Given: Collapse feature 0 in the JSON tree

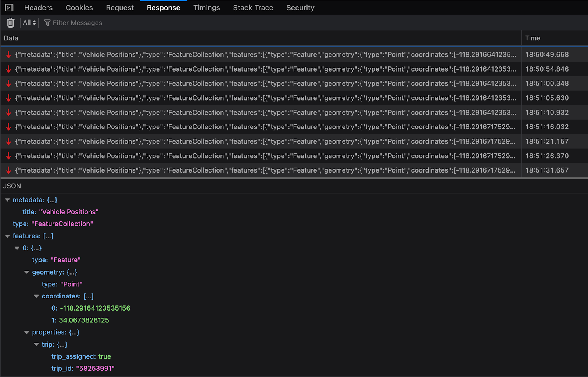Looking at the screenshot, I should pyautogui.click(x=17, y=248).
